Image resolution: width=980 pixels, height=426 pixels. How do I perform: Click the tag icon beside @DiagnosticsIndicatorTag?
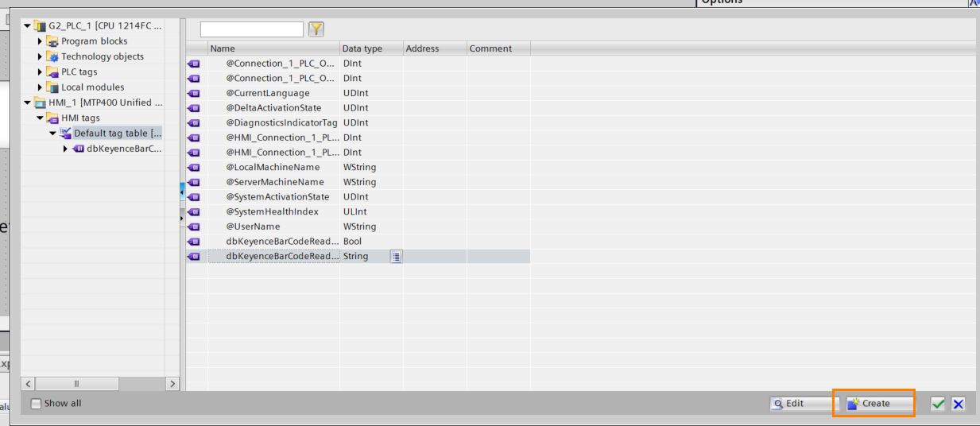coord(194,123)
